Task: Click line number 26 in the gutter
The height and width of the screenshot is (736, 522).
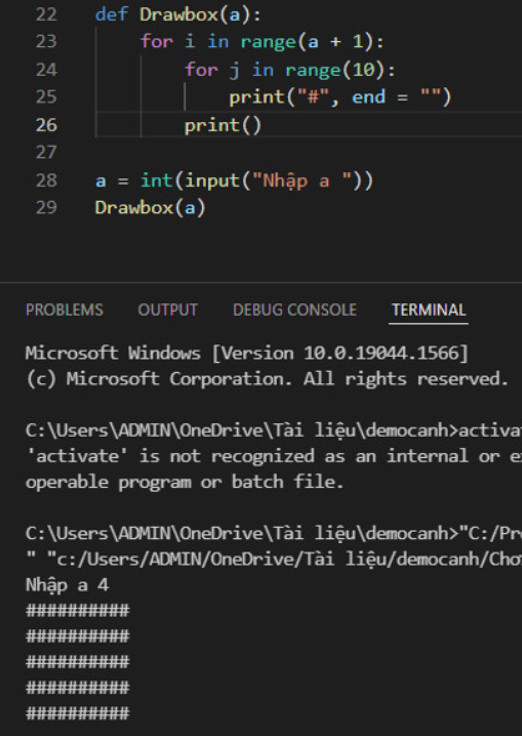Action: tap(46, 125)
